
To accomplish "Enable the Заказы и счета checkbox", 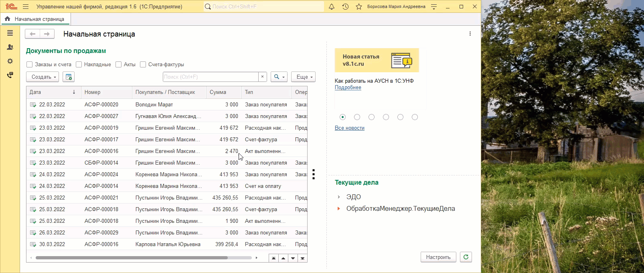I will [30, 65].
